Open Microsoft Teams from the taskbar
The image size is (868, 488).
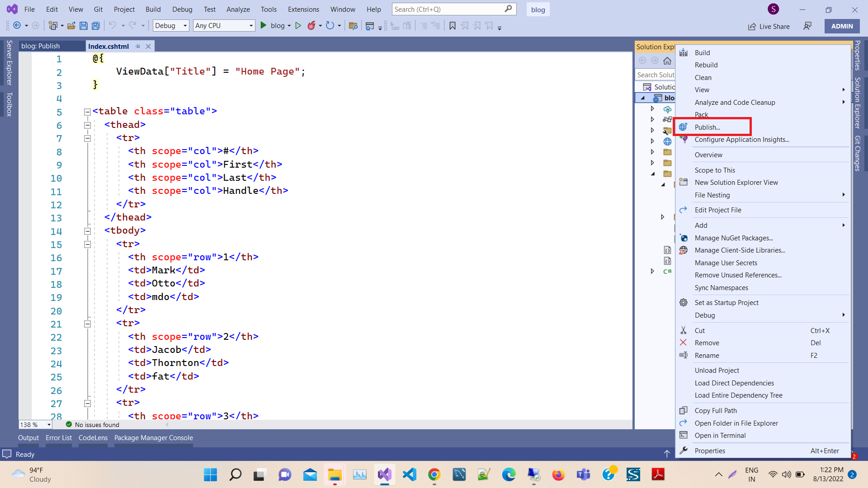point(583,474)
